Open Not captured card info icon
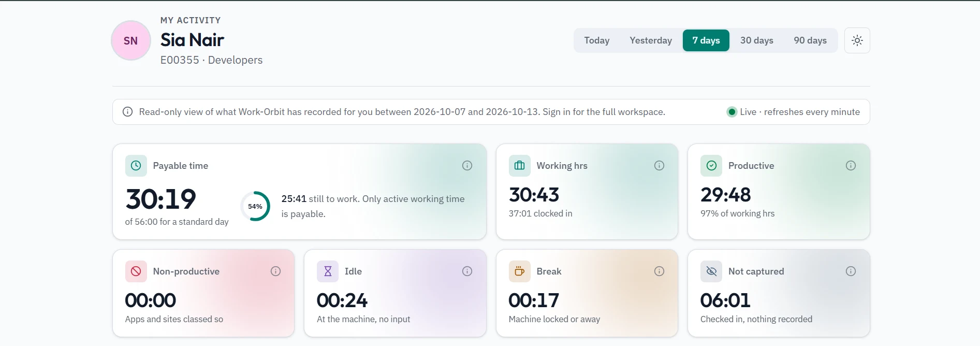This screenshot has height=346, width=980. [x=851, y=271]
